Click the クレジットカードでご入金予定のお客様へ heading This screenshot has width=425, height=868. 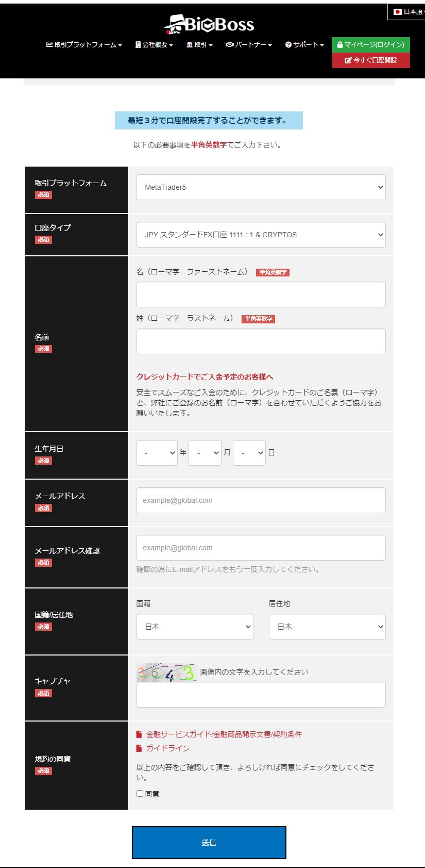point(205,377)
